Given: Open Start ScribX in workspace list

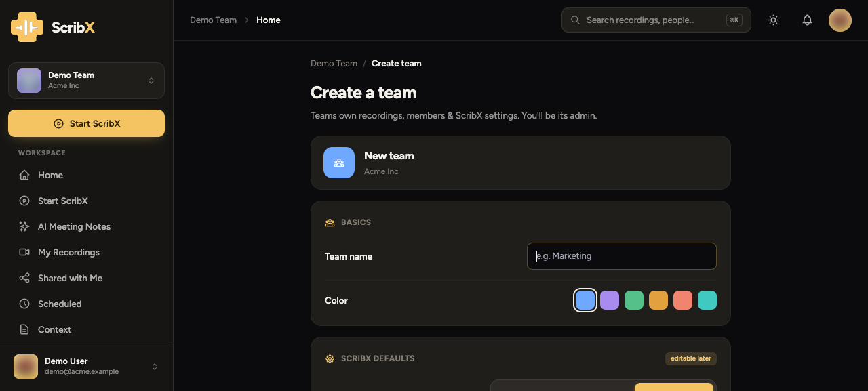Looking at the screenshot, I should point(87,201).
